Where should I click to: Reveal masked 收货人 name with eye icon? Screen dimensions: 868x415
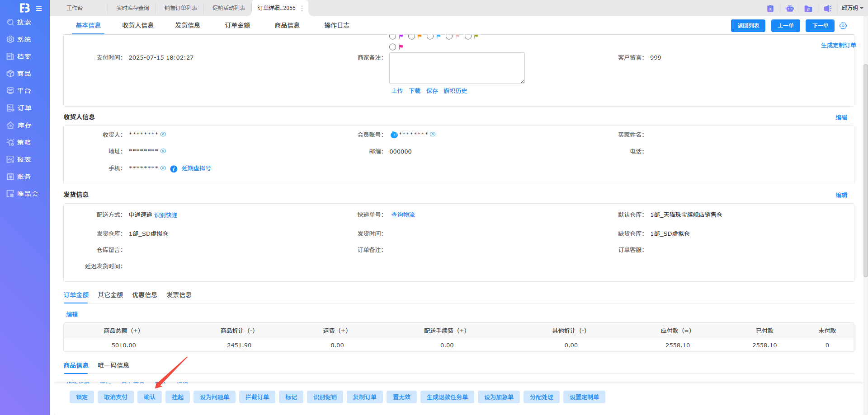point(163,134)
